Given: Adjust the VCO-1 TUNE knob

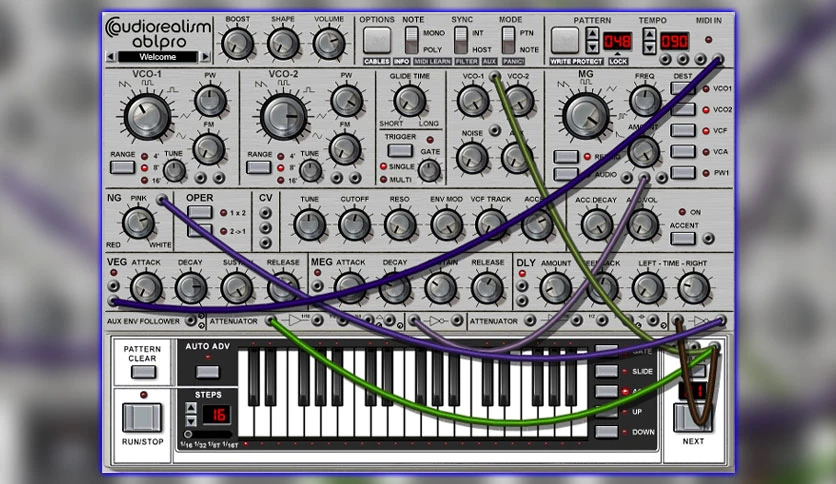Looking at the screenshot, I should pos(174,171).
